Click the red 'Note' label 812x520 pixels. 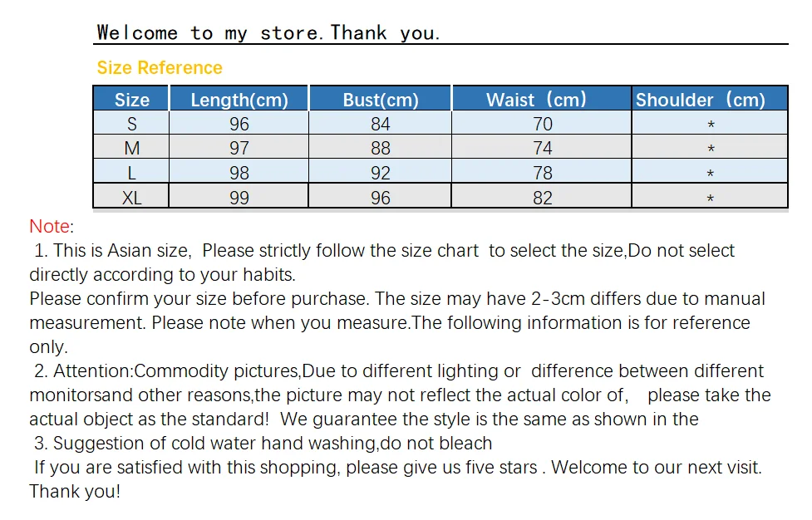point(50,226)
